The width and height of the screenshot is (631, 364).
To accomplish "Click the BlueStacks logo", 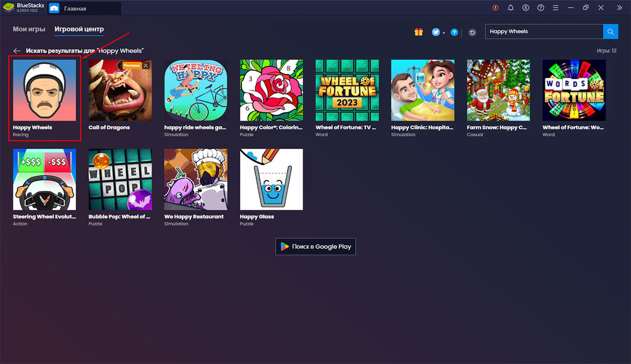I will (9, 7).
